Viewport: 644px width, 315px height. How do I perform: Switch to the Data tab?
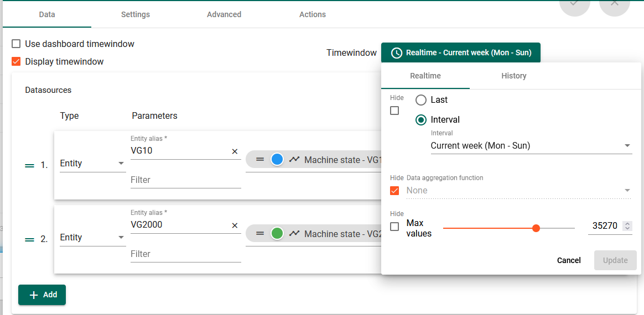point(47,14)
